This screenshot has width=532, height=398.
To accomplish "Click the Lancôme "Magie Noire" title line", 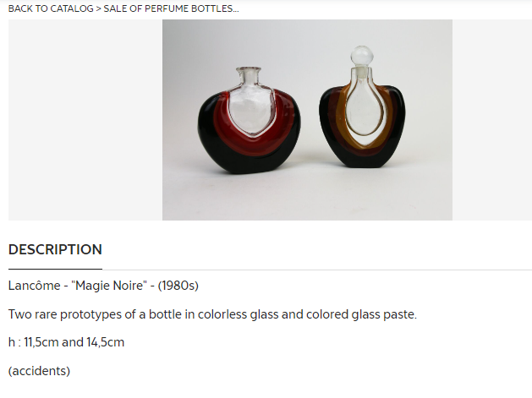I will click(103, 286).
